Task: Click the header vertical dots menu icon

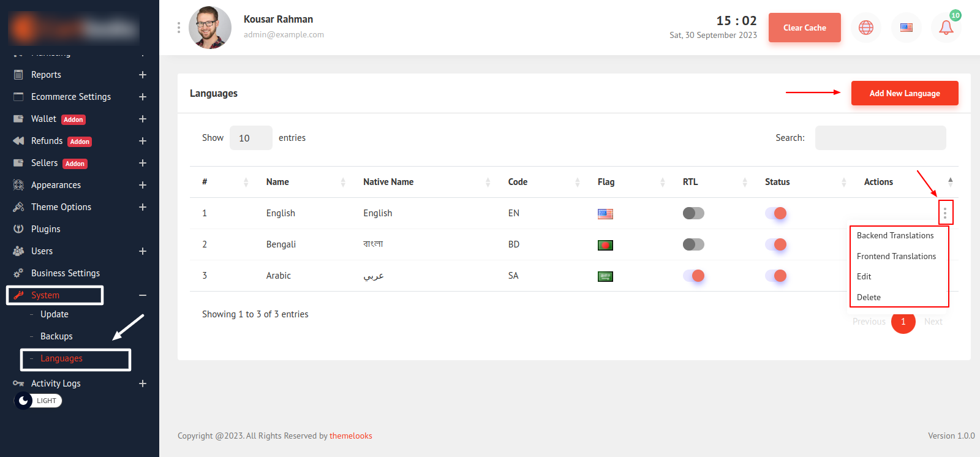Action: click(179, 28)
